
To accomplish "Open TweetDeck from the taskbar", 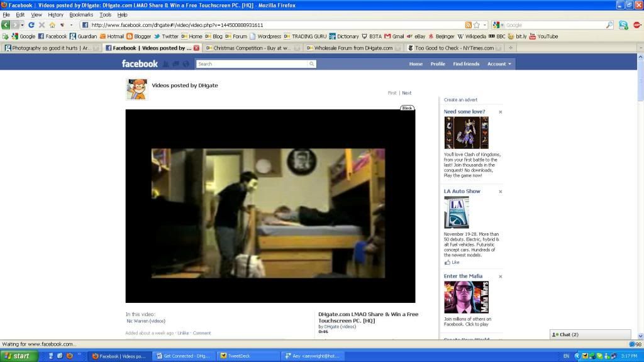I will [248, 356].
